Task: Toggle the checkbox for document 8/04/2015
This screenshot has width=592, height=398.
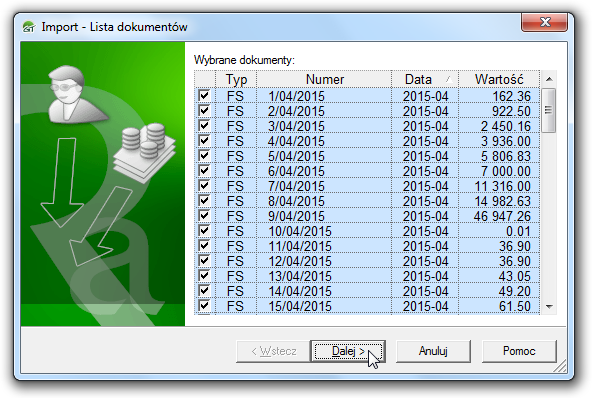Action: click(x=204, y=200)
